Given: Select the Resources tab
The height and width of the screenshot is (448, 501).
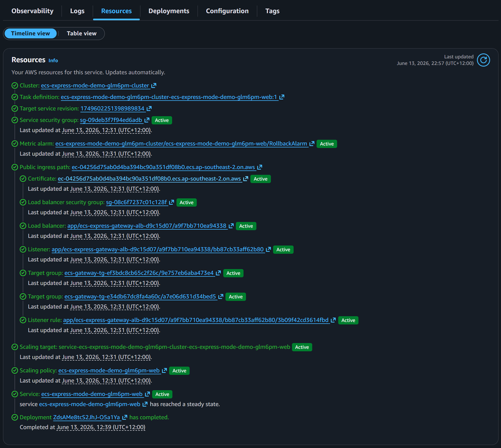Looking at the screenshot, I should 116,11.
